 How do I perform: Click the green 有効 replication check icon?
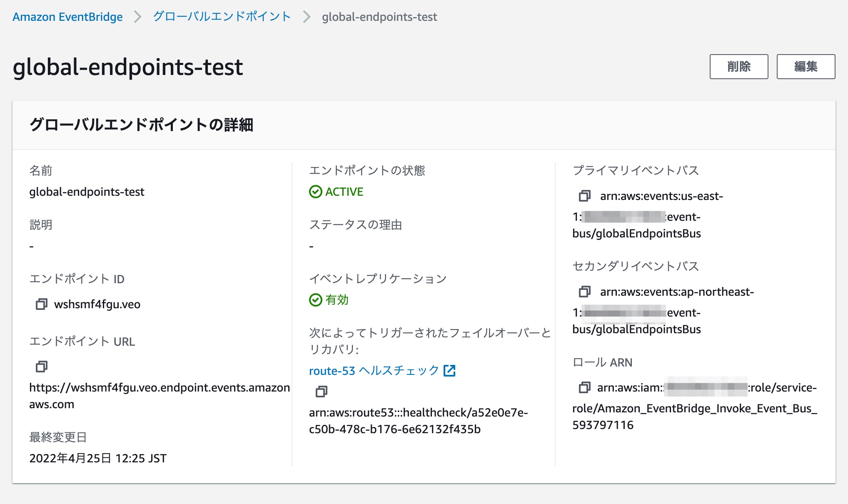coord(315,300)
